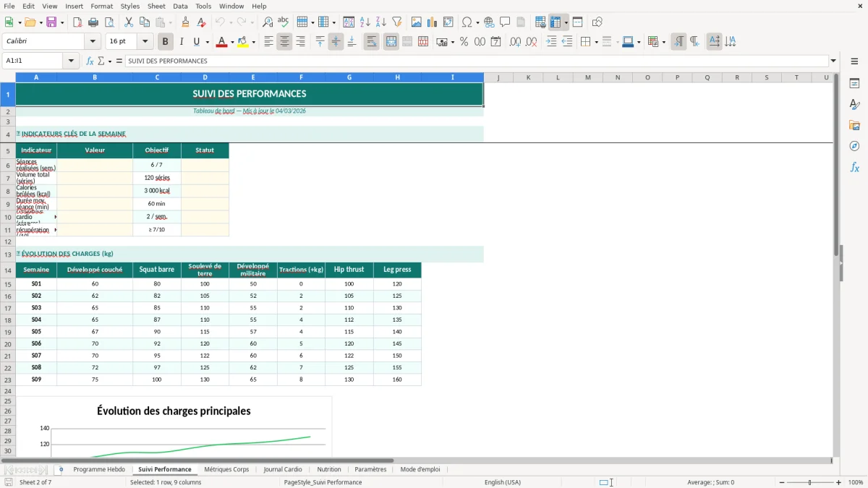Open the Borders dropdown arrow
The image size is (868, 488).
(595, 42)
